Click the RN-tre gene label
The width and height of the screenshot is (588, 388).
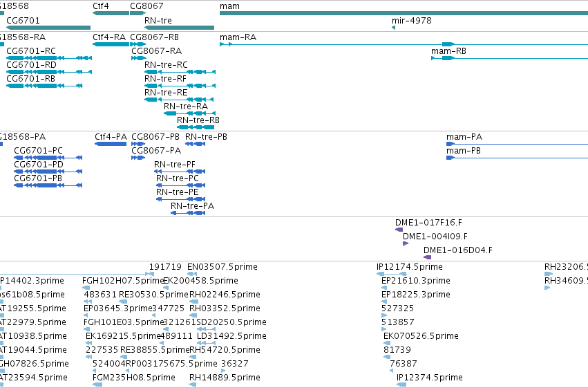(x=158, y=20)
